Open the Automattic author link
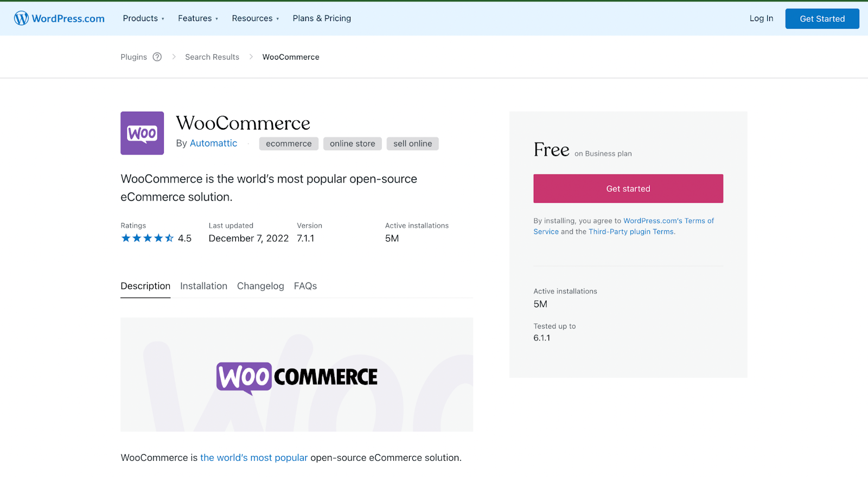The width and height of the screenshot is (868, 477). [x=213, y=143]
